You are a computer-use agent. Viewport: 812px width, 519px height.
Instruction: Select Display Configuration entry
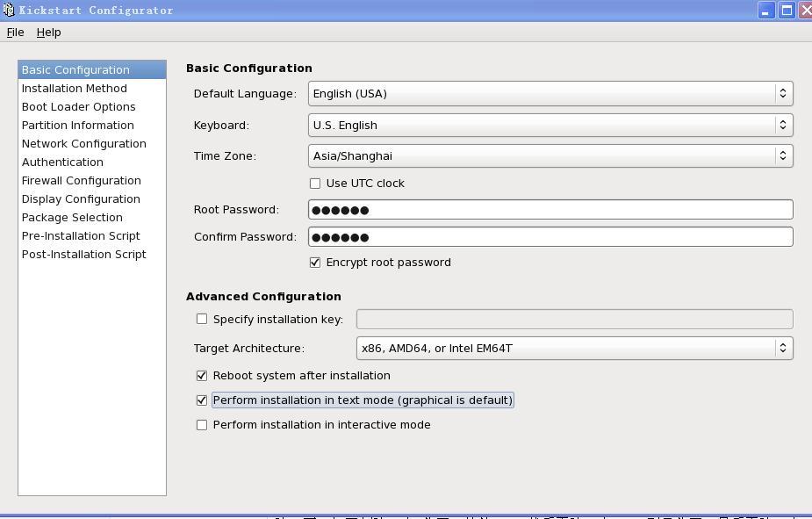92,198
